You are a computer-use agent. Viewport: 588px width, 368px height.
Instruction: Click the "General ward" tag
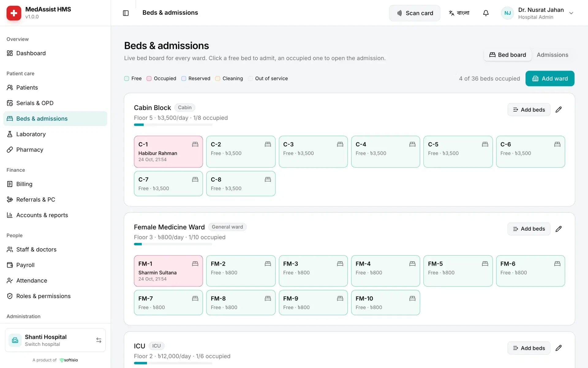pos(227,227)
